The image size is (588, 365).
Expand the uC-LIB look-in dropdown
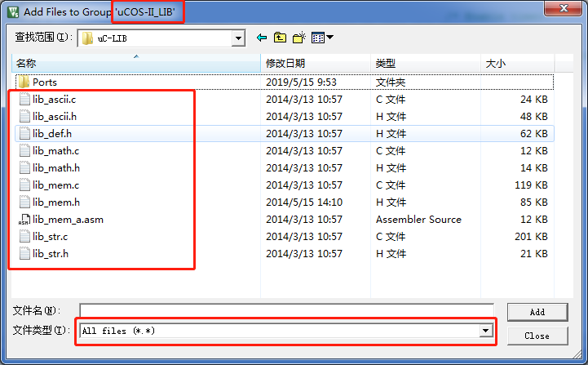pyautogui.click(x=238, y=38)
